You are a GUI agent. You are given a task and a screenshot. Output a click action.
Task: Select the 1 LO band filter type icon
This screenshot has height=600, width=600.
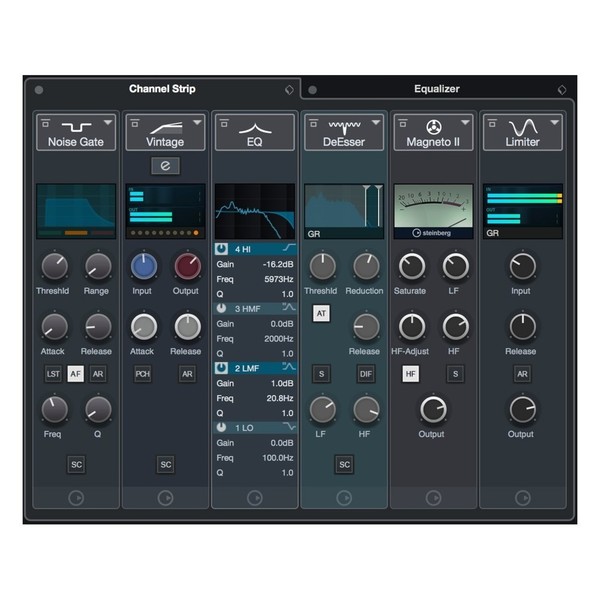click(289, 426)
